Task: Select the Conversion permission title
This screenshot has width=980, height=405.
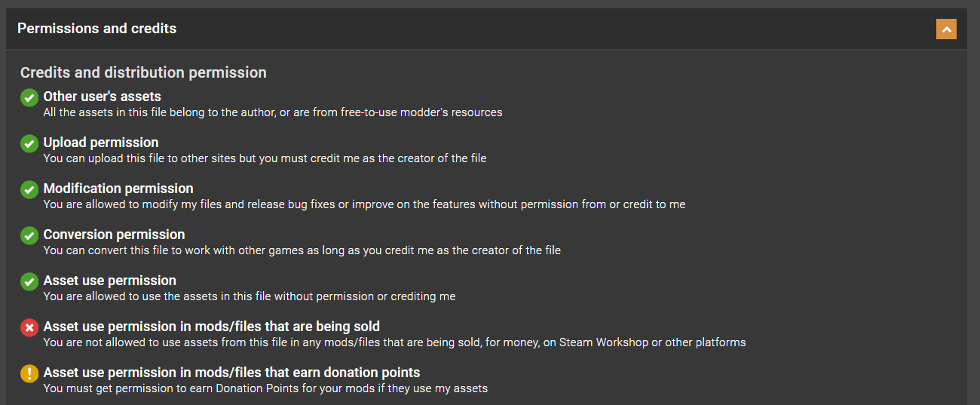Action: [x=114, y=235]
